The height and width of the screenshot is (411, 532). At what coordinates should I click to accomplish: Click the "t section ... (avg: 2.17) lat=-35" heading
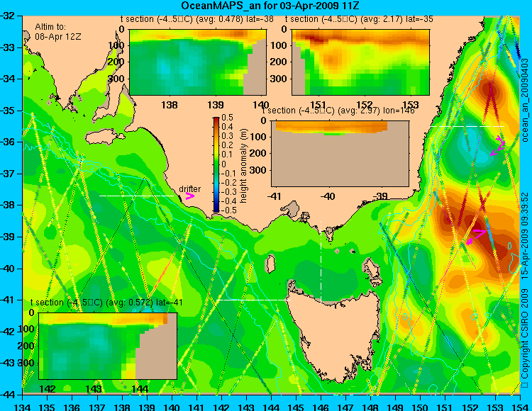point(359,19)
